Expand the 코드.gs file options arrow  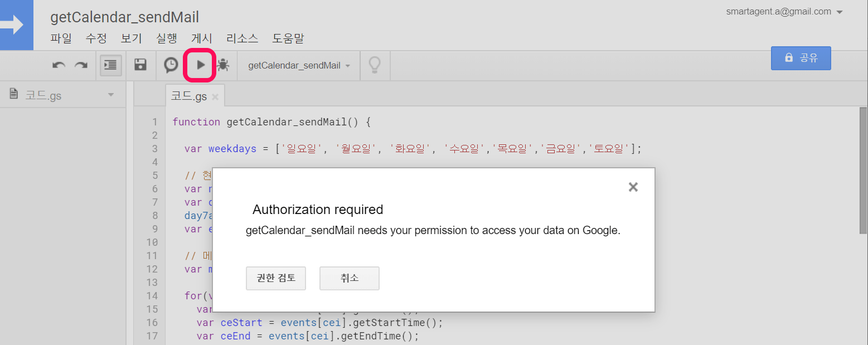(x=110, y=95)
